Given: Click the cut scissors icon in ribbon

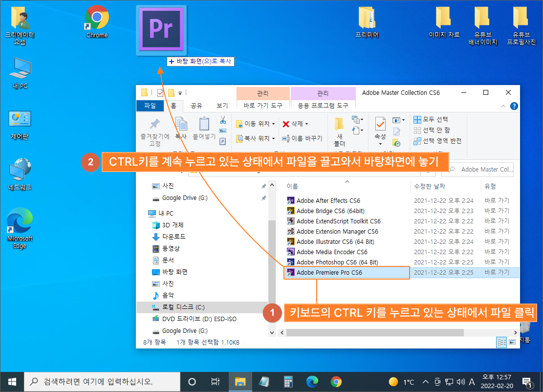Looking at the screenshot, I should click(x=223, y=120).
